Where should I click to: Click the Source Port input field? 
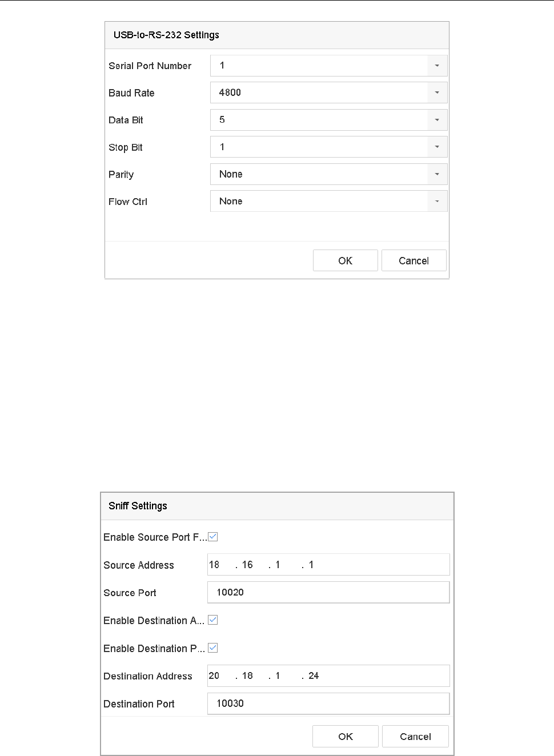[328, 592]
